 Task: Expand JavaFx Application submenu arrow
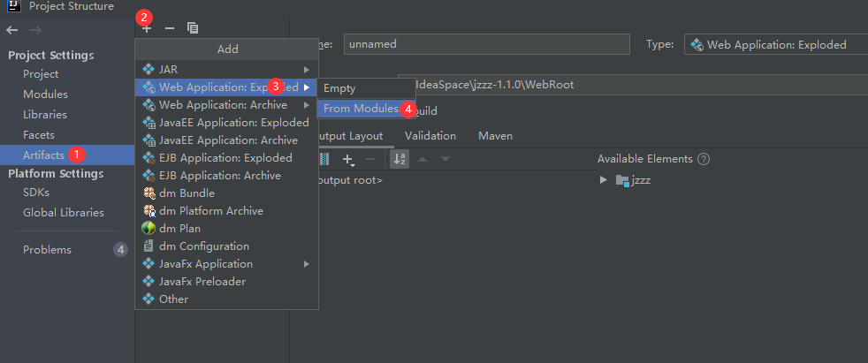coord(306,264)
